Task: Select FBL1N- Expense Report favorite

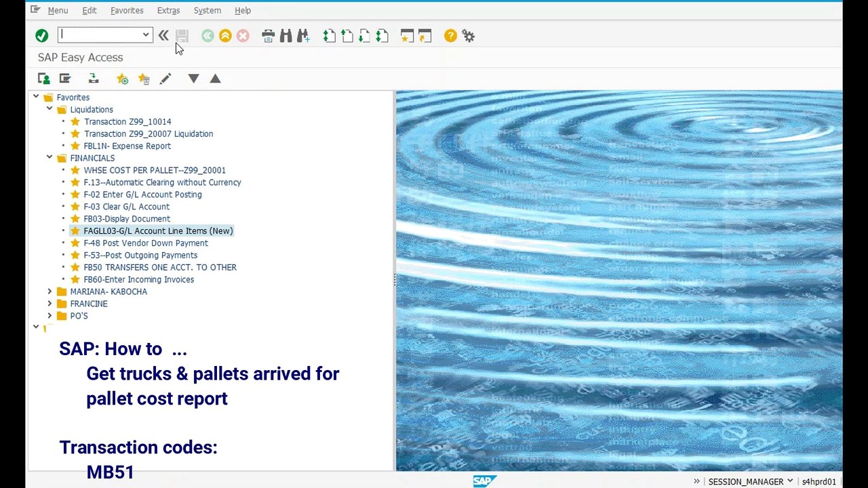Action: [127, 146]
